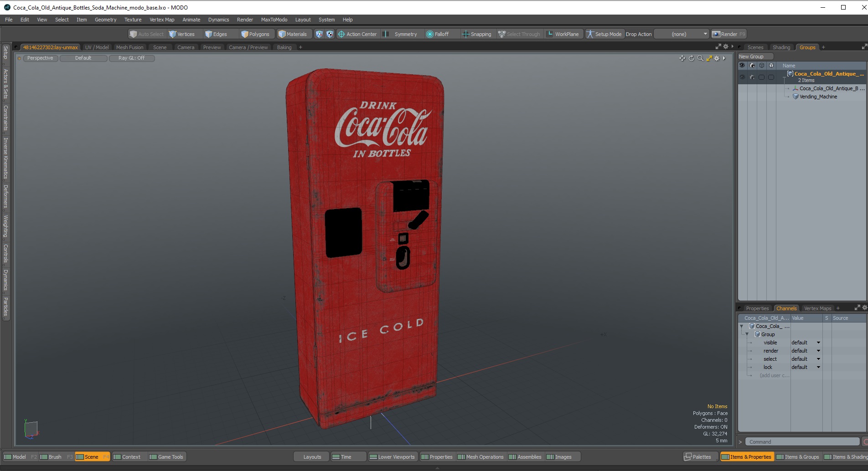This screenshot has width=868, height=471.
Task: Expand Channels panel to full size
Action: [857, 308]
